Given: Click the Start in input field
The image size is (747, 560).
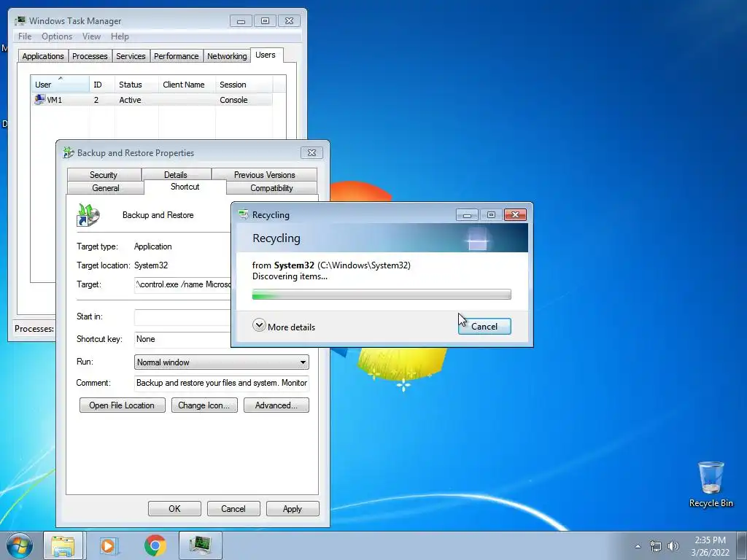Looking at the screenshot, I should coord(183,317).
